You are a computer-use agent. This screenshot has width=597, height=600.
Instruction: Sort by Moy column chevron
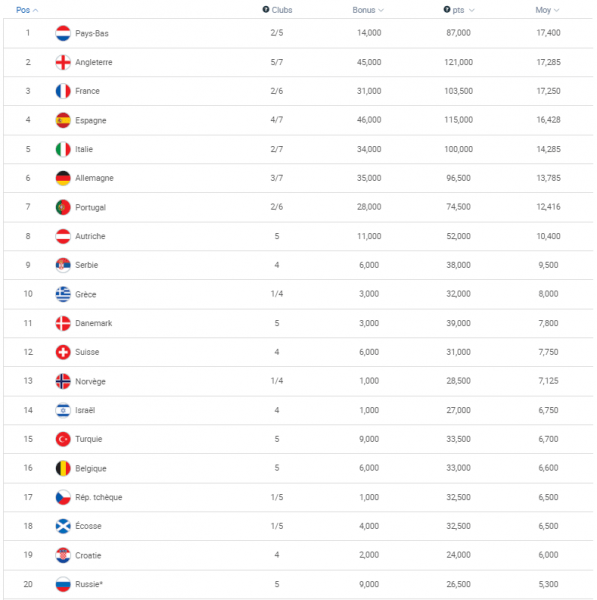point(556,10)
